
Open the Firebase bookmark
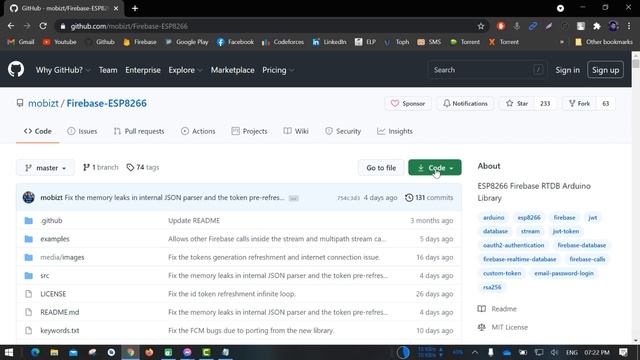coord(140,42)
